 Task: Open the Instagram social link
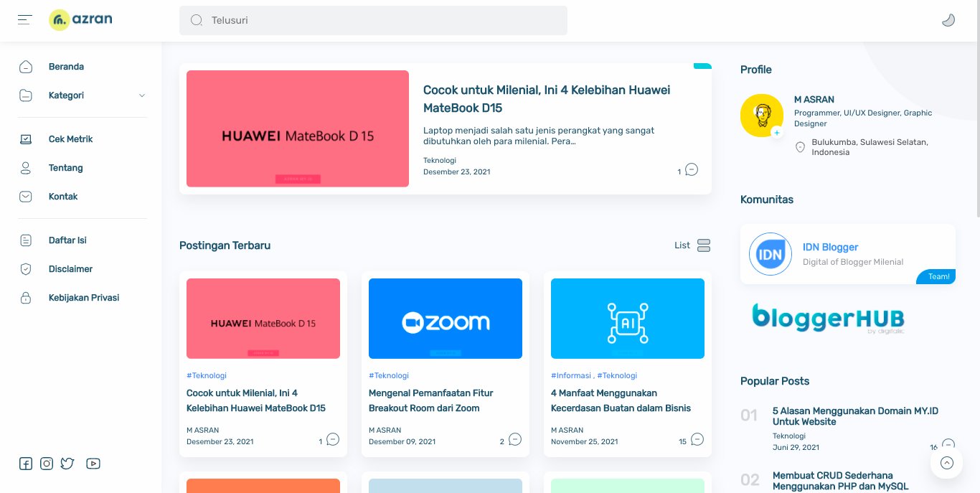tap(47, 464)
